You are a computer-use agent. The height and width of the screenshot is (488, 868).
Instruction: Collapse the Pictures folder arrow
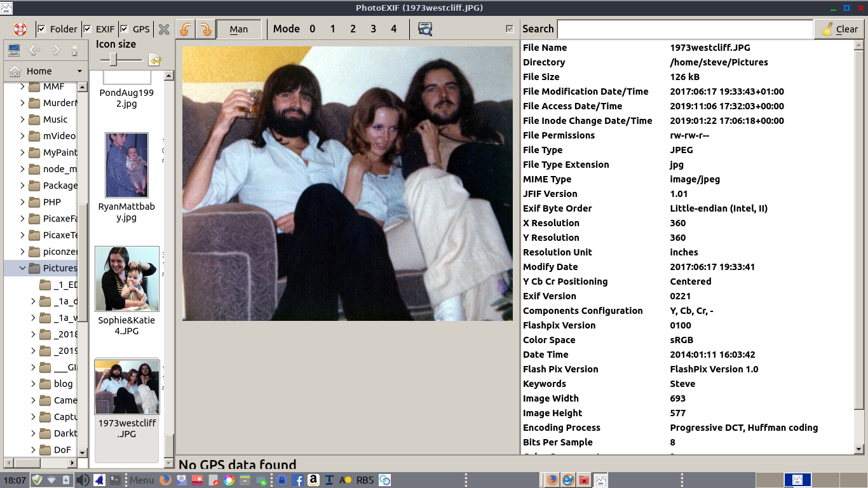tap(22, 268)
